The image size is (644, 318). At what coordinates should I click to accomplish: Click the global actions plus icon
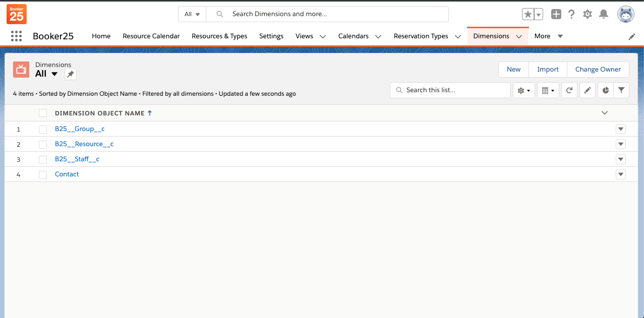point(556,14)
